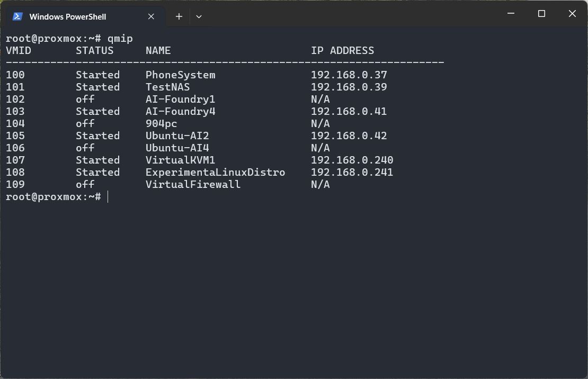Click the Ubuntu-AI4 VM name

pyautogui.click(x=177, y=148)
